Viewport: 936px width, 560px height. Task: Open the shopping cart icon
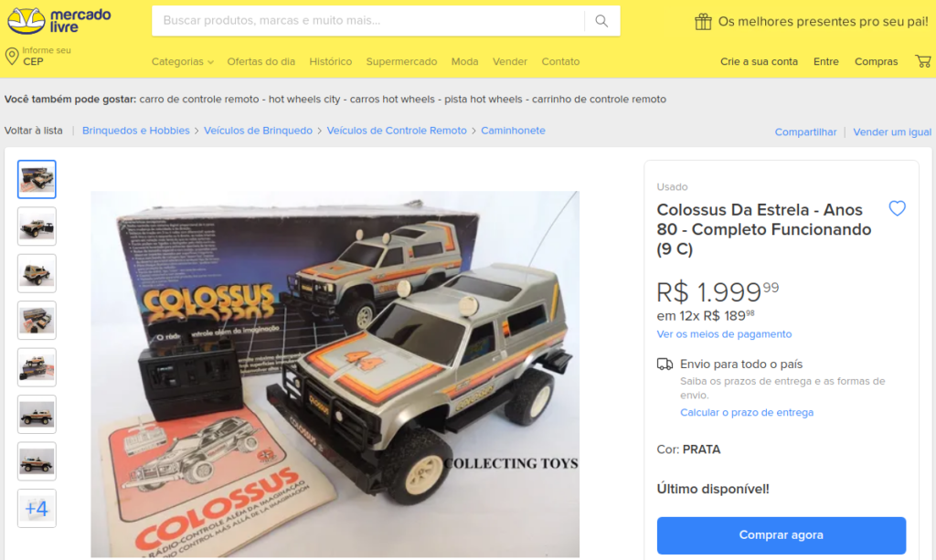pos(923,61)
